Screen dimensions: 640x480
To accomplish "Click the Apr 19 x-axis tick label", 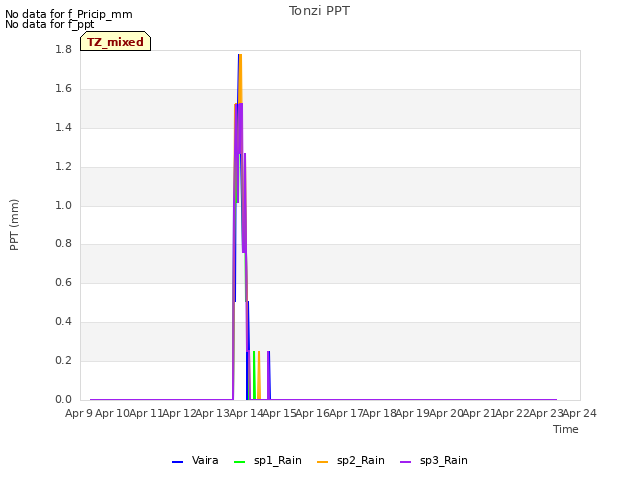I will 413,413.
